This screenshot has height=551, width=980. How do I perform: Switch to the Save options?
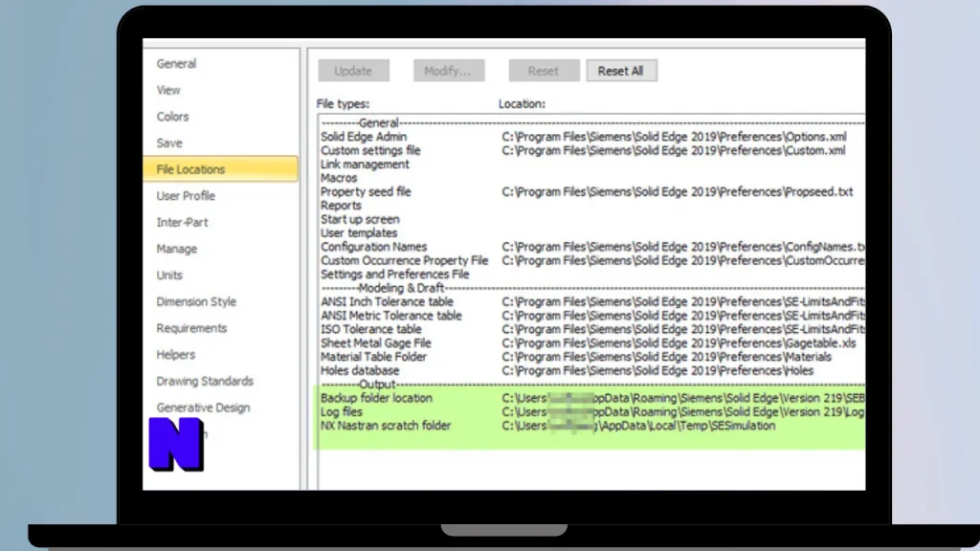[x=169, y=143]
